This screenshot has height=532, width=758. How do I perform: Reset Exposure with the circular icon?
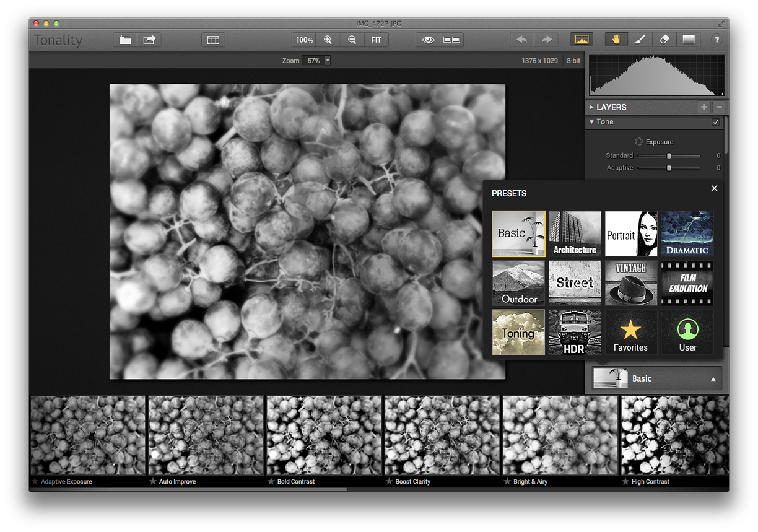[638, 142]
